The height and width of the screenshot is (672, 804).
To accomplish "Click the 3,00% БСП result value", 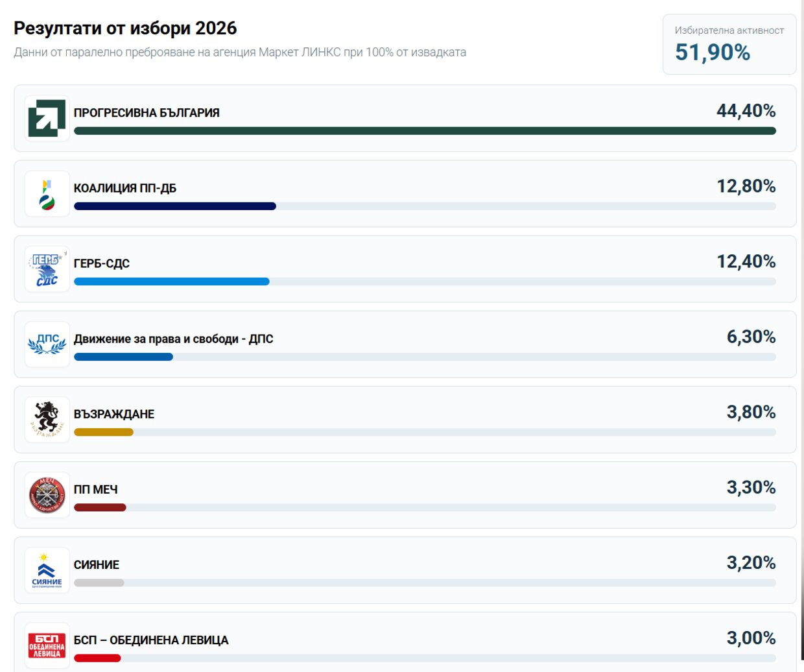I will click(x=751, y=638).
